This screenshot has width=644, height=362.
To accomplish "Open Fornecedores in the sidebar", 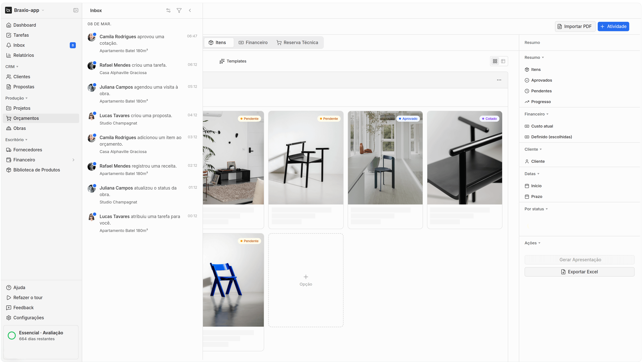I will (x=41, y=150).
